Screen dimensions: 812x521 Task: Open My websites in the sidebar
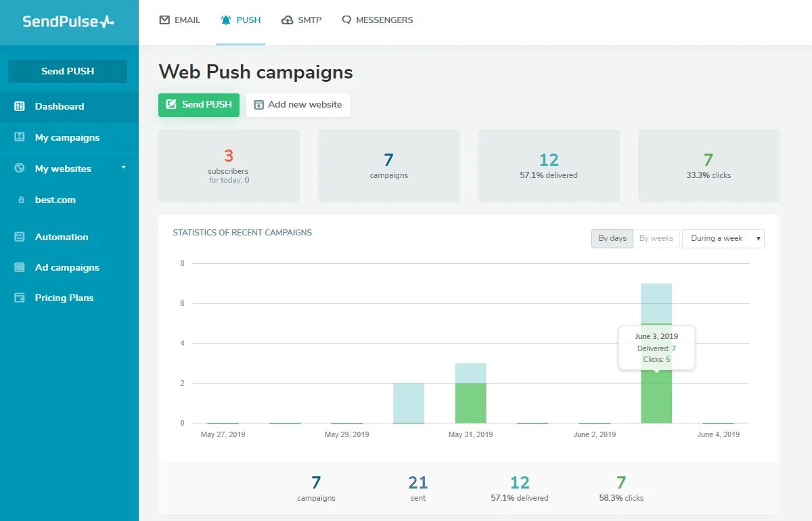69,168
